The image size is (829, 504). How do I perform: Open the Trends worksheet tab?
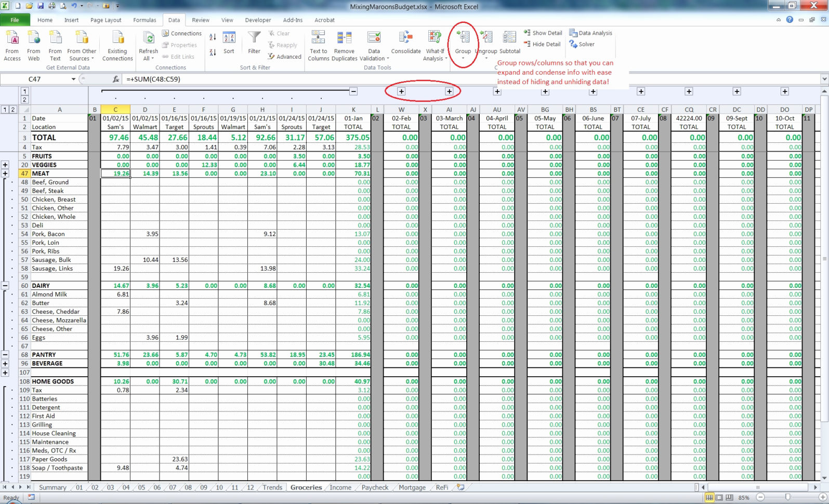pyautogui.click(x=272, y=487)
